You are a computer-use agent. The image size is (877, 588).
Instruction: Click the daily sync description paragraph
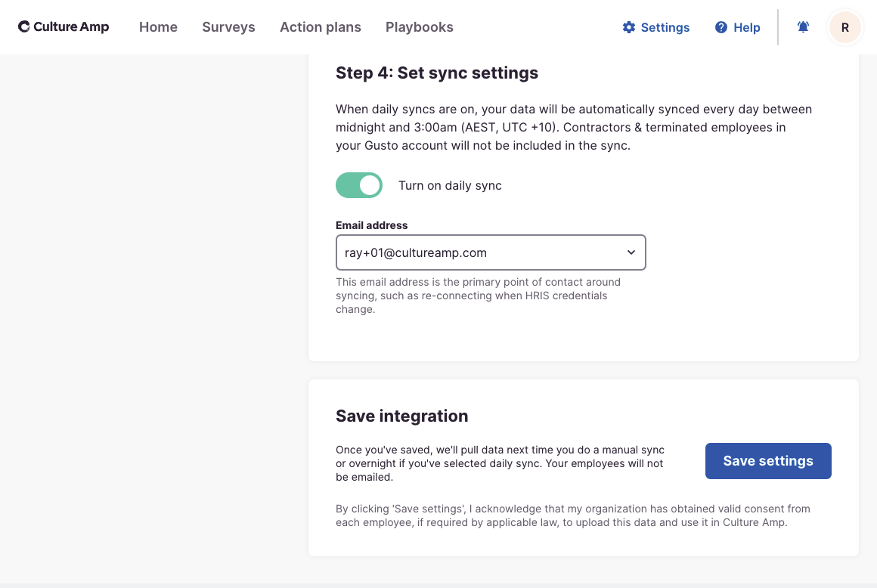point(574,128)
